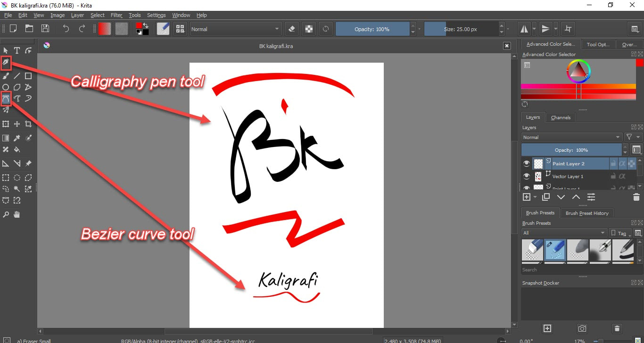Expand horizontal mirror options arrow
This screenshot has height=343, width=644.
click(534, 29)
